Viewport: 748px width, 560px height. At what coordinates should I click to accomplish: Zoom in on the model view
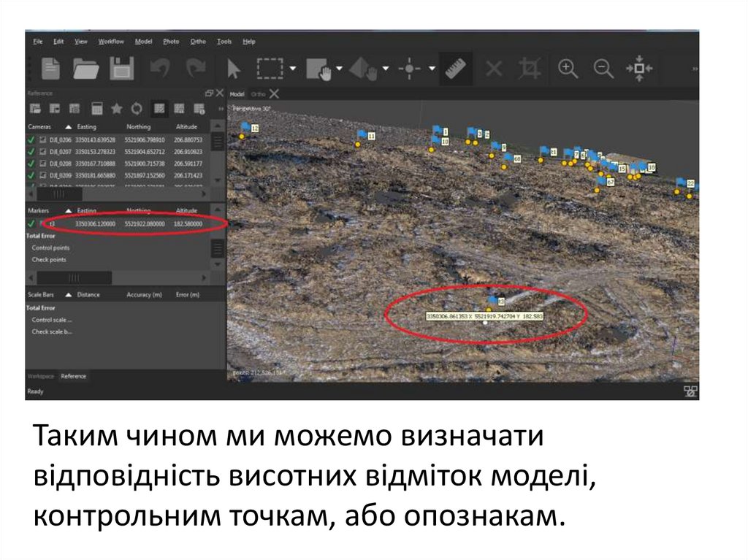click(x=568, y=69)
